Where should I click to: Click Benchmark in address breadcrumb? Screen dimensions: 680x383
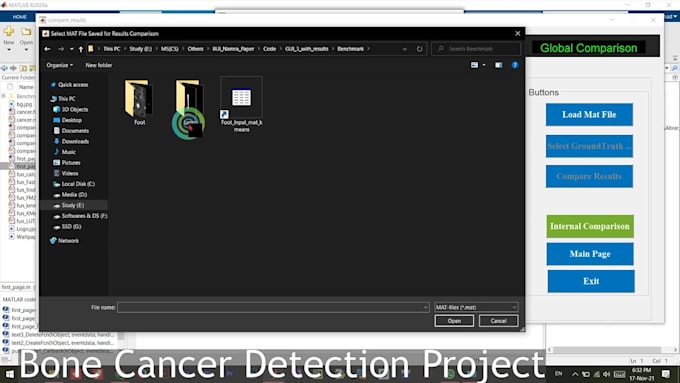350,49
